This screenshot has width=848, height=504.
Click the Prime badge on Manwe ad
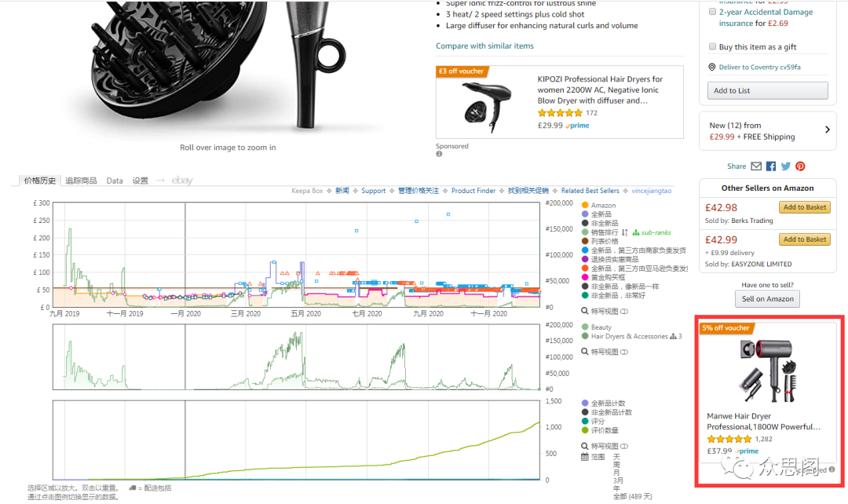747,451
